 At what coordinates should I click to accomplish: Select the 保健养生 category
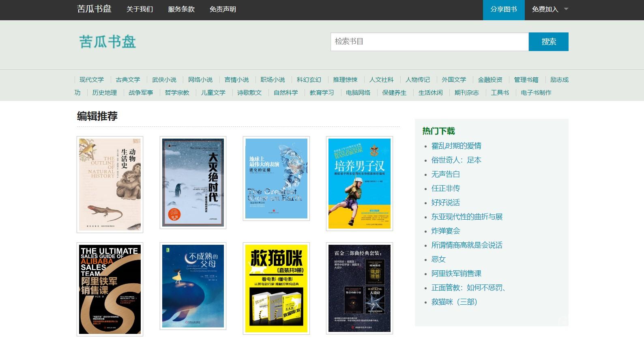click(x=394, y=93)
